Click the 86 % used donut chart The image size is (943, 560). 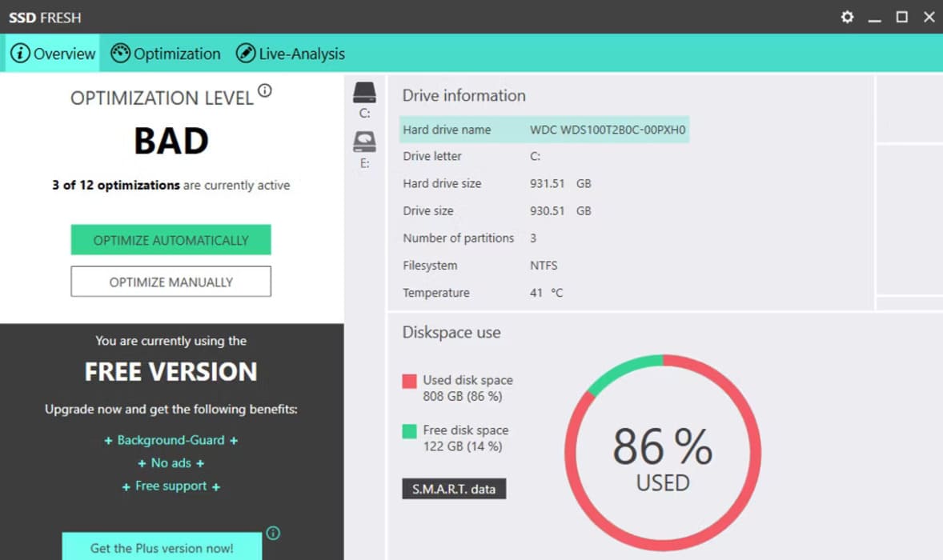663,453
